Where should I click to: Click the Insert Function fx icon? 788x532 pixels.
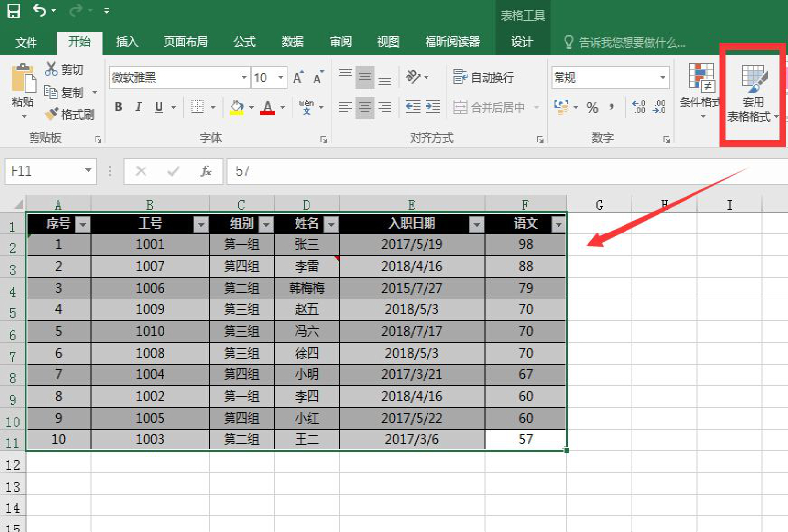pyautogui.click(x=206, y=171)
